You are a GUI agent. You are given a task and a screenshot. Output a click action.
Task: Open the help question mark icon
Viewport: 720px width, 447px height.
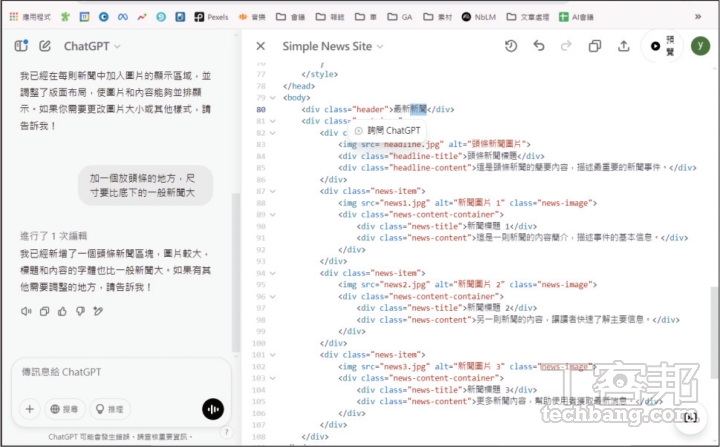point(226,432)
